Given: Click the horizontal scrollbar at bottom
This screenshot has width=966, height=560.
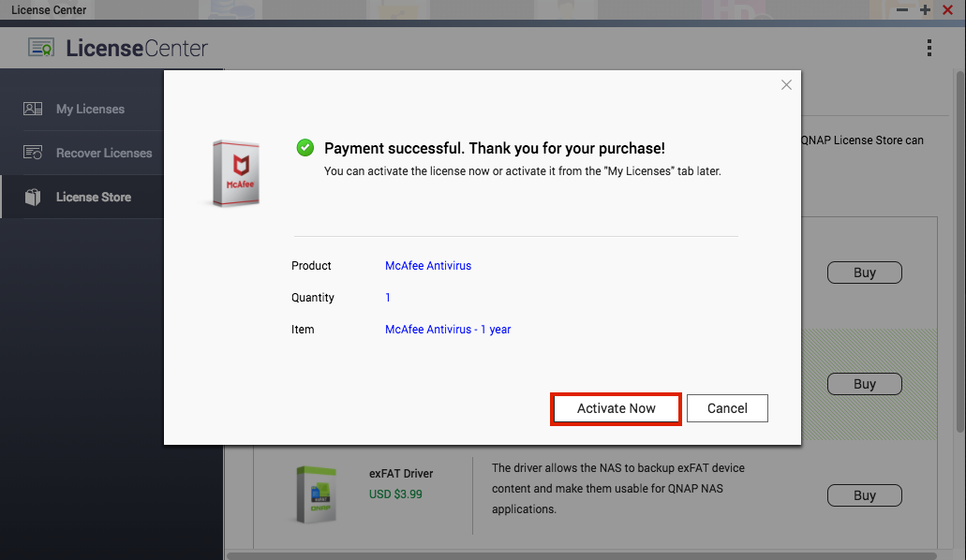Looking at the screenshot, I should coord(581,555).
